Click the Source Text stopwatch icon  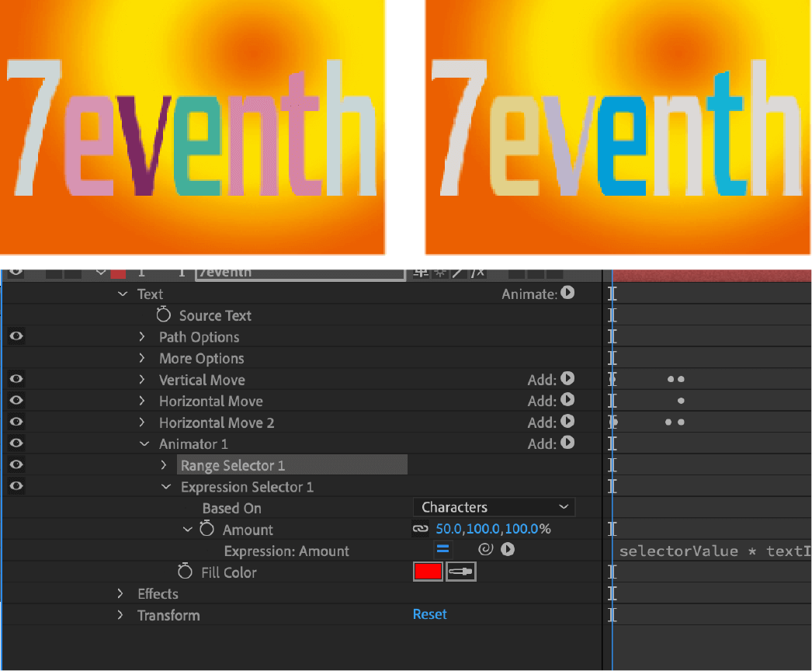pos(163,315)
